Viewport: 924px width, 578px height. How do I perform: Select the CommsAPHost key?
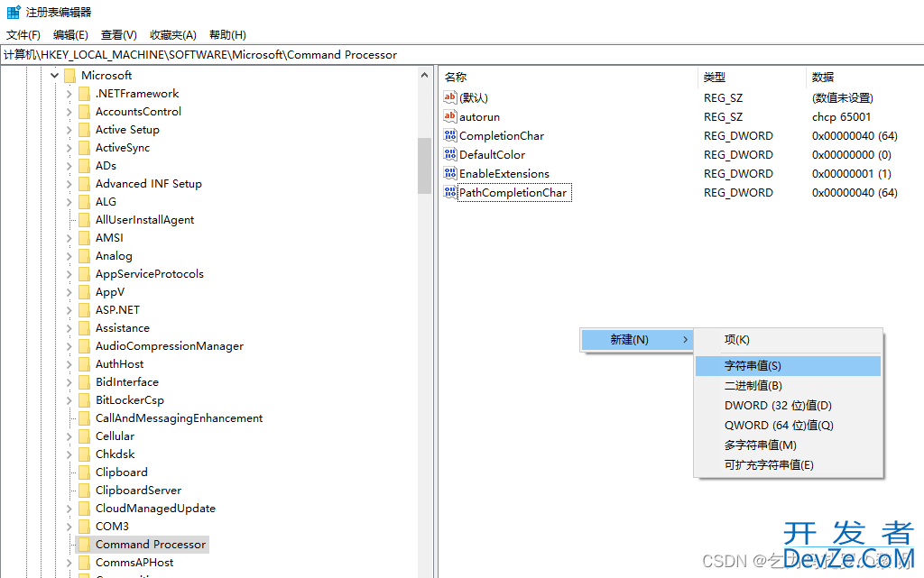(134, 563)
